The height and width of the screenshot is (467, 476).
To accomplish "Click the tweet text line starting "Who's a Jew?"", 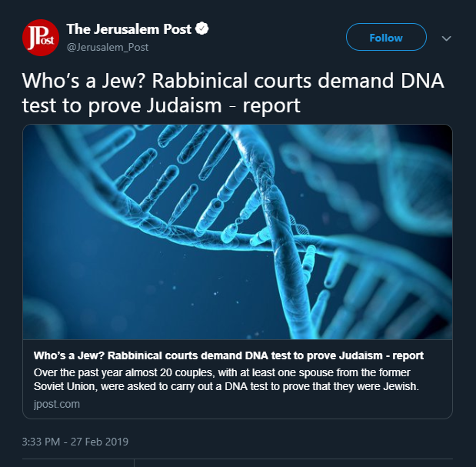I will 230,81.
